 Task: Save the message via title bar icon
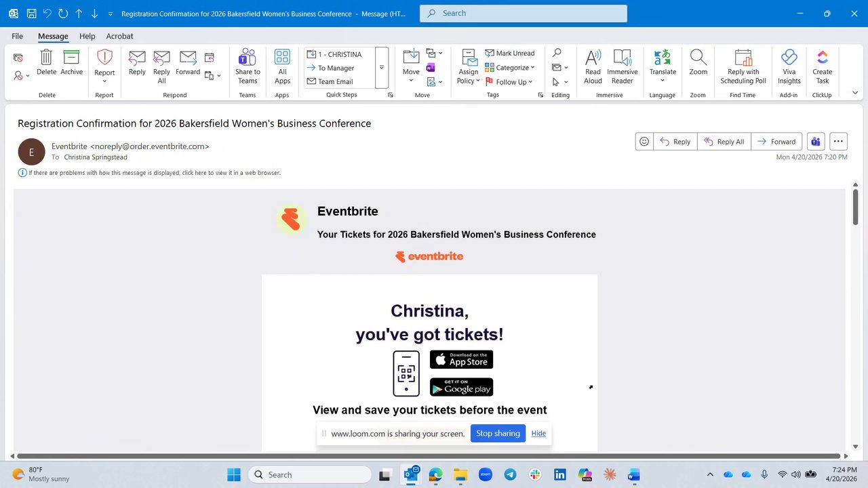(31, 14)
